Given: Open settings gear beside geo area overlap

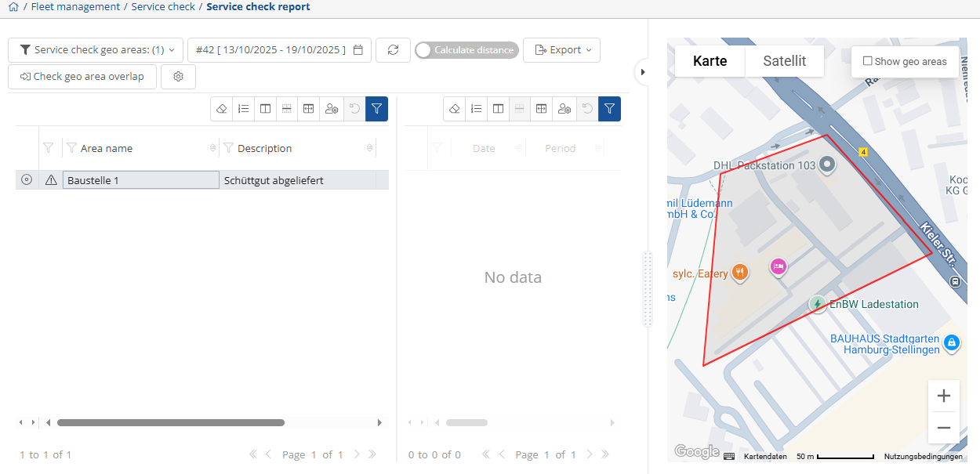Looking at the screenshot, I should click(x=178, y=77).
